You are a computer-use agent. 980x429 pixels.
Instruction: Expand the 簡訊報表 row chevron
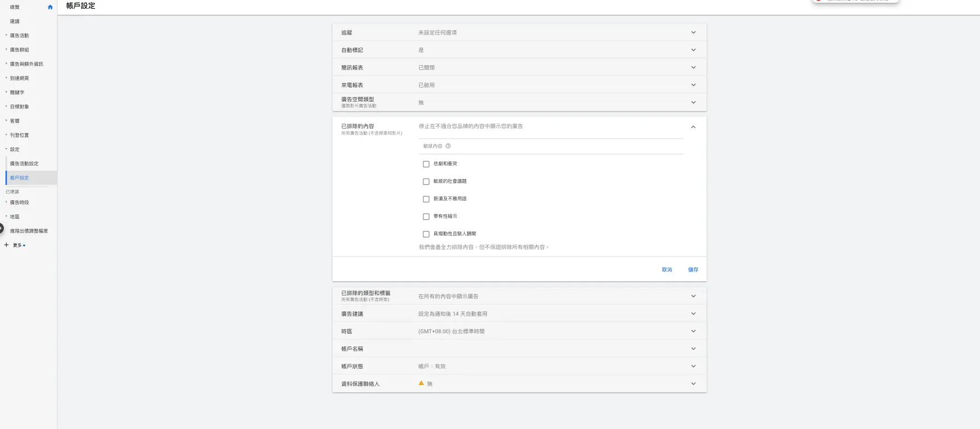694,68
